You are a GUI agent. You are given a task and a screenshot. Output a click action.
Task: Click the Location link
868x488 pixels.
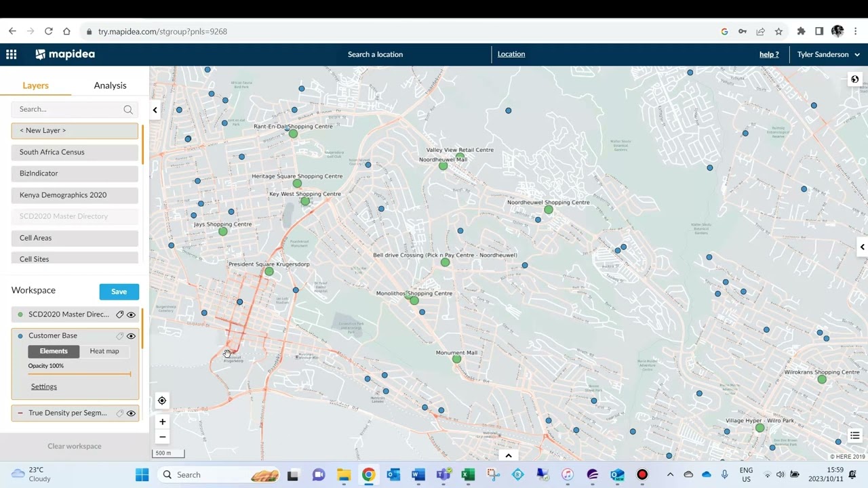click(x=511, y=54)
